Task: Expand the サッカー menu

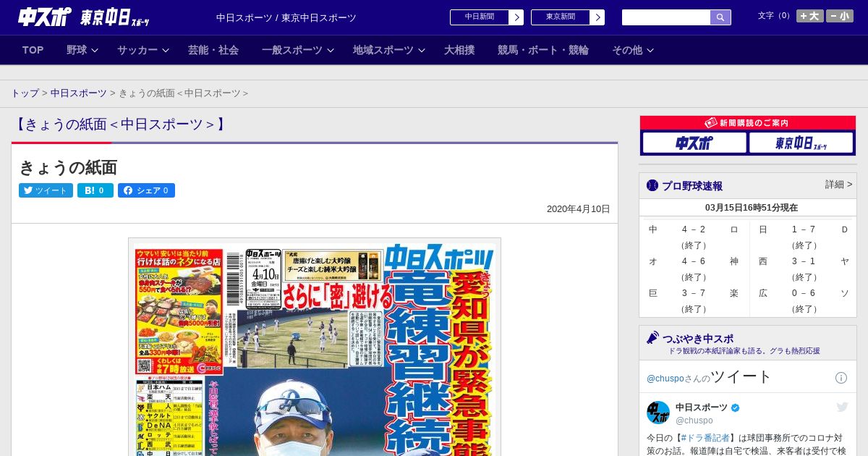Action: [143, 50]
